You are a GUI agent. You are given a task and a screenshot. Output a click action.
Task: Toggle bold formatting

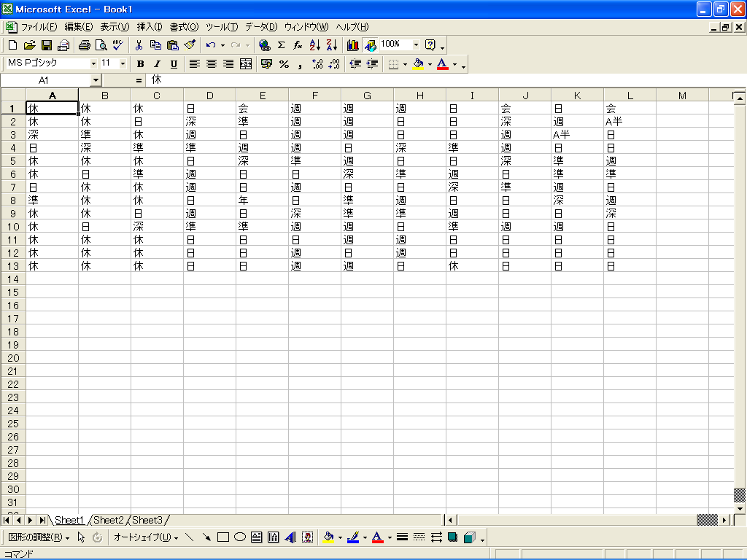click(140, 64)
